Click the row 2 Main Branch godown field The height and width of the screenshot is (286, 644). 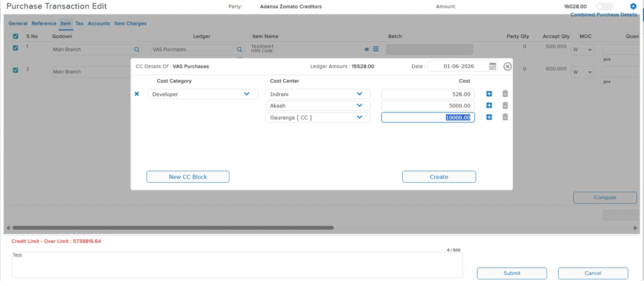[x=92, y=72]
